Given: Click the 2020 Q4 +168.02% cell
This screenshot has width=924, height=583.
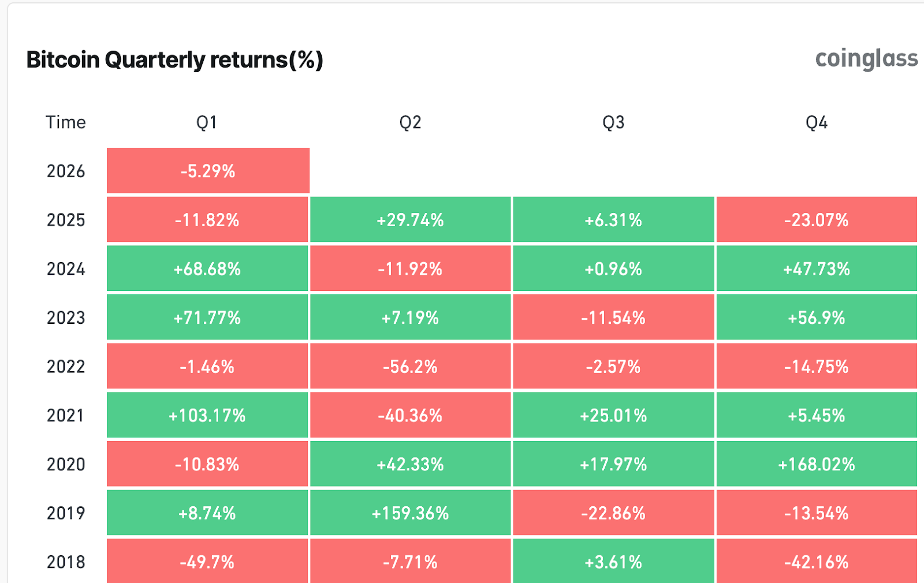Looking at the screenshot, I should coord(817,464).
